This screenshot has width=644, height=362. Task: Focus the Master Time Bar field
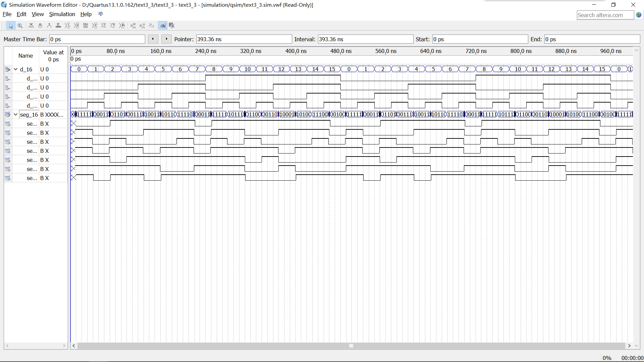pos(97,39)
